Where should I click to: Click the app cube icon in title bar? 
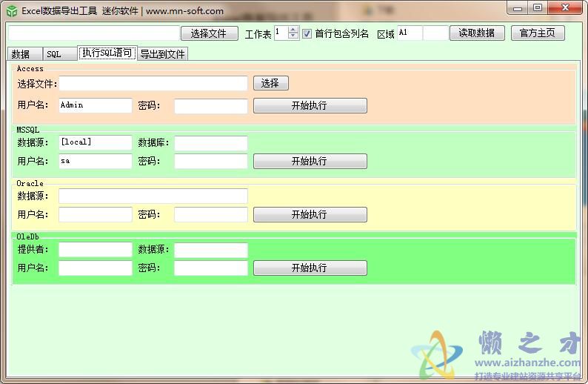tap(12, 11)
